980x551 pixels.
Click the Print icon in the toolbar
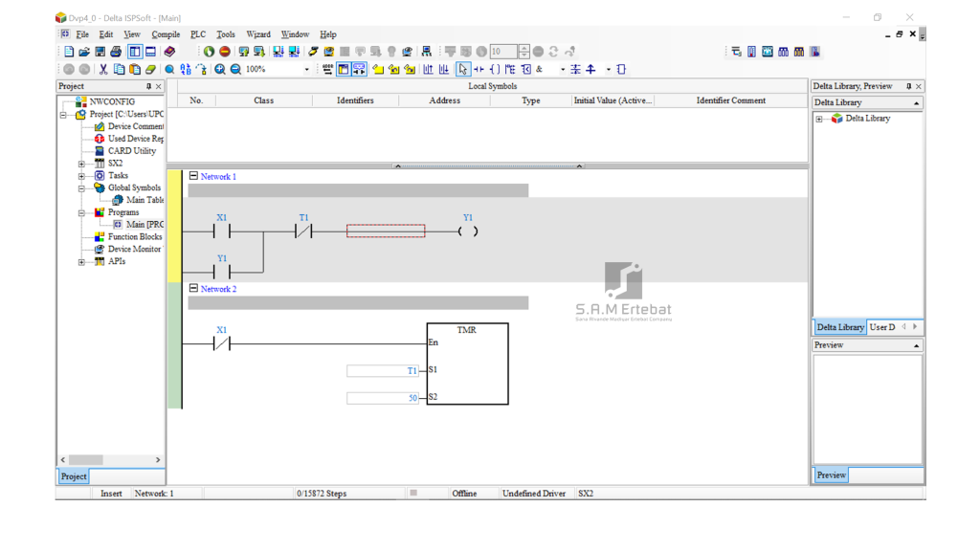[116, 52]
